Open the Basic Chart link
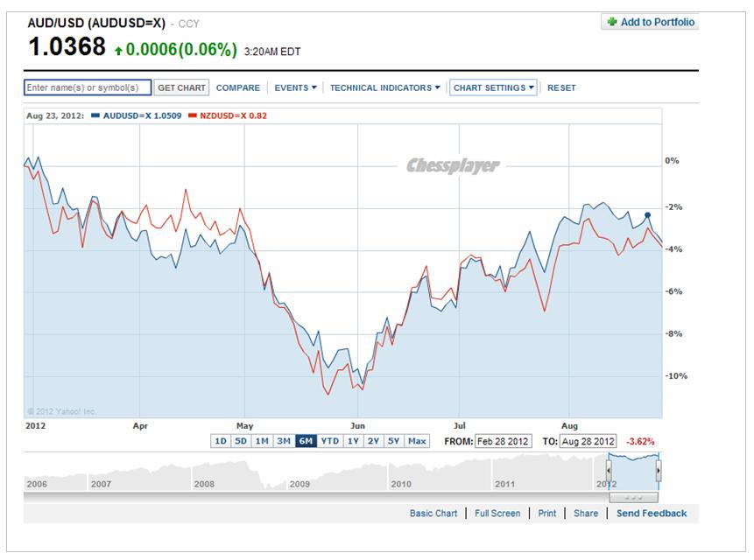Viewport: 754px width, 560px height. [433, 514]
